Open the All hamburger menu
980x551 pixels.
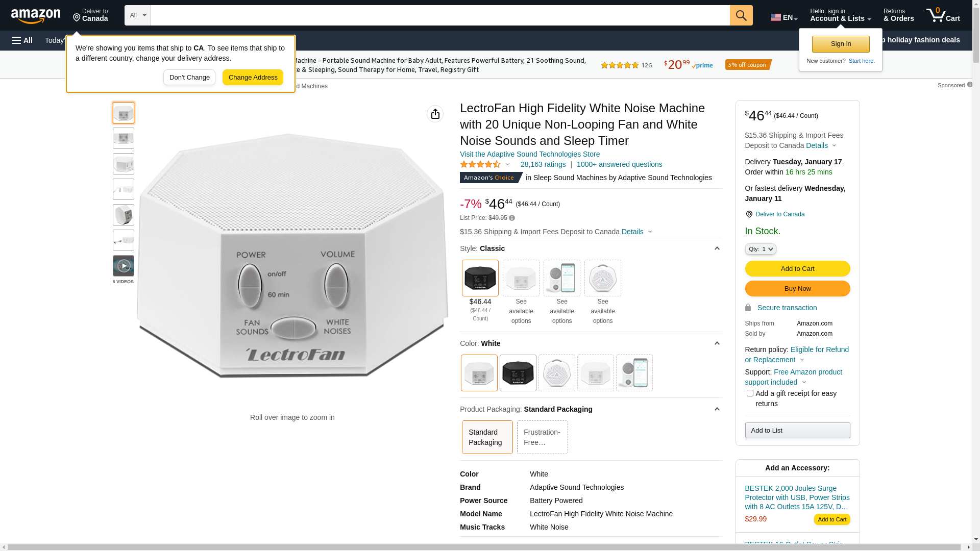pos(22,40)
